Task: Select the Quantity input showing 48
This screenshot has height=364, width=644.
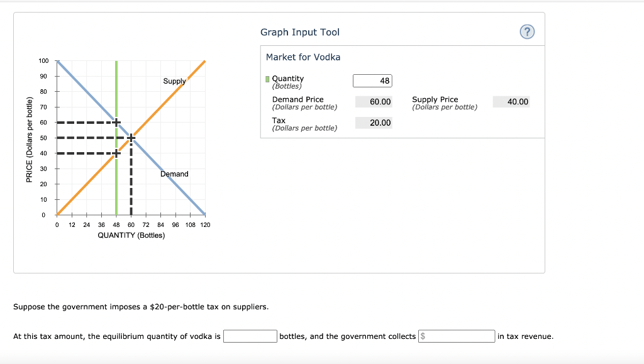Action: click(x=374, y=80)
